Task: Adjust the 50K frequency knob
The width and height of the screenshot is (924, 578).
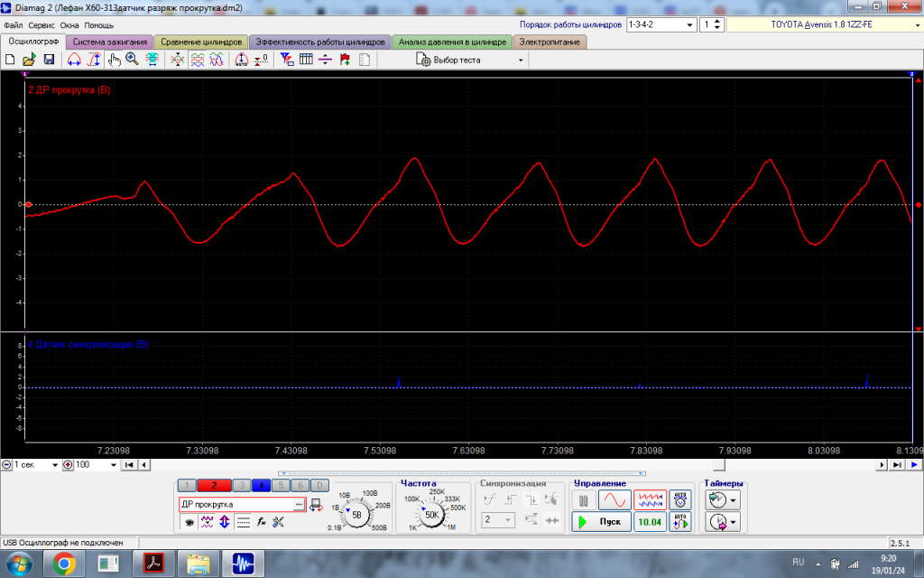Action: point(432,514)
